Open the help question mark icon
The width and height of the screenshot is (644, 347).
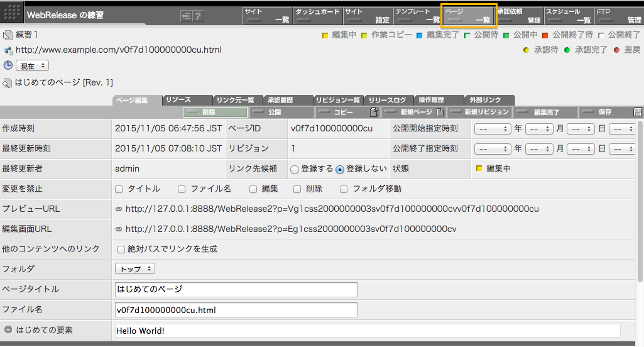pyautogui.click(x=198, y=16)
